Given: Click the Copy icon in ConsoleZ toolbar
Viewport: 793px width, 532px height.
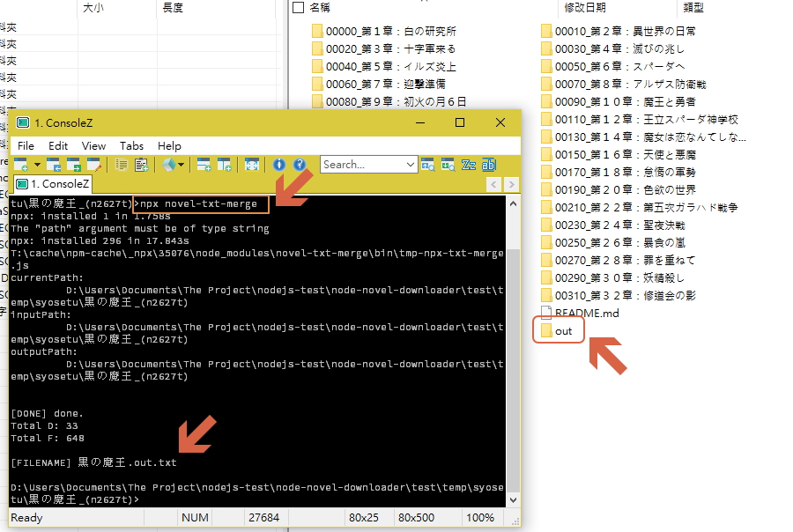Looking at the screenshot, I should [122, 165].
